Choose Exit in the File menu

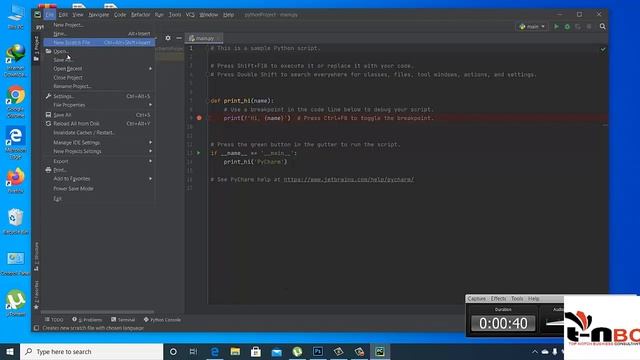(99, 199)
